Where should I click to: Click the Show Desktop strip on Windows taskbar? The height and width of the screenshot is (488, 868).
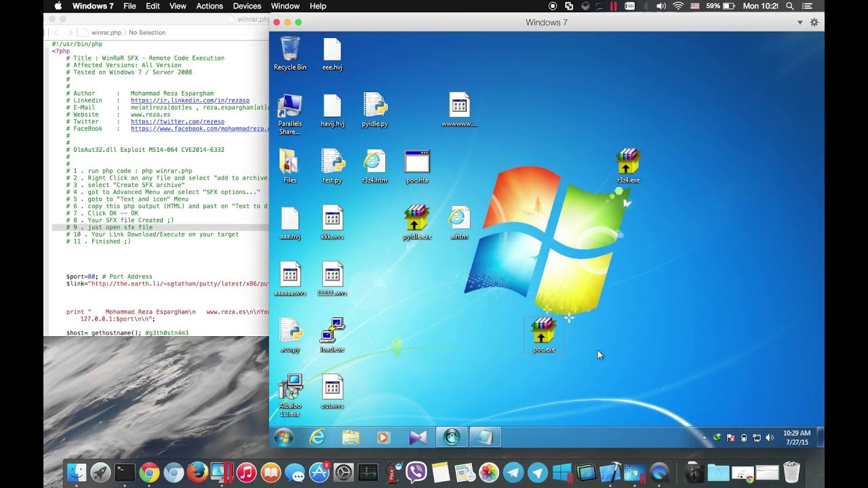point(821,437)
